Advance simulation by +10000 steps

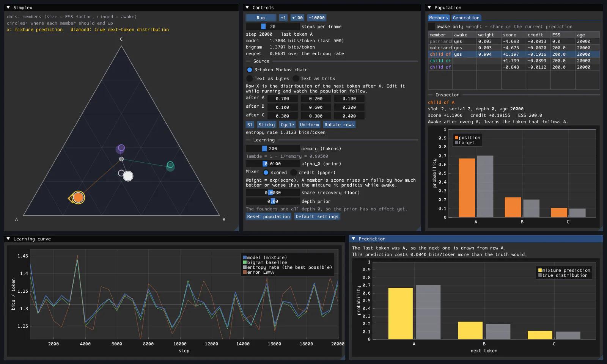click(316, 18)
